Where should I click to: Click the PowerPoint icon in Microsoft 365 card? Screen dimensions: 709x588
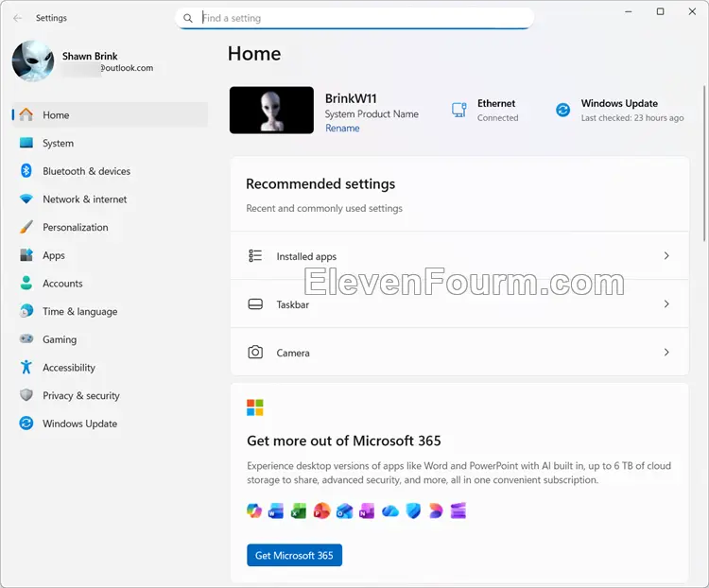pos(321,511)
